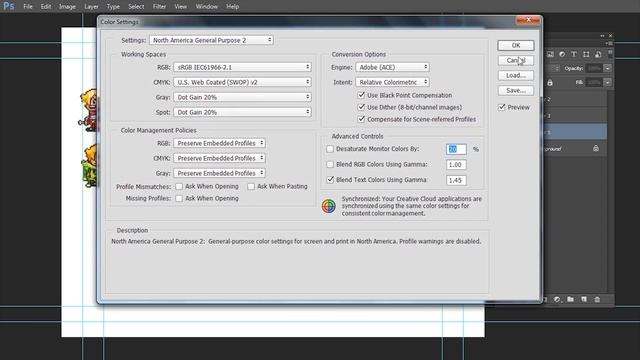
Task: Open the Settings preset dropdown
Action: [x=211, y=40]
